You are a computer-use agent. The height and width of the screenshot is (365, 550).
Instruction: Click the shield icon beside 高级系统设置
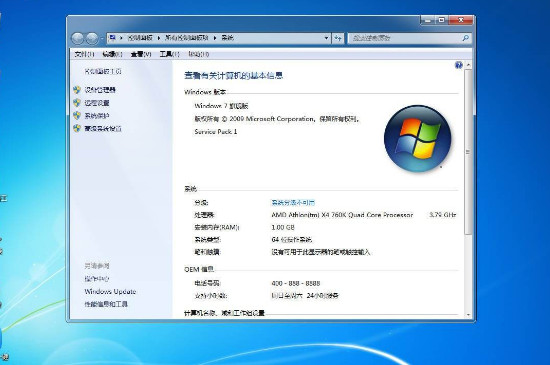click(77, 128)
